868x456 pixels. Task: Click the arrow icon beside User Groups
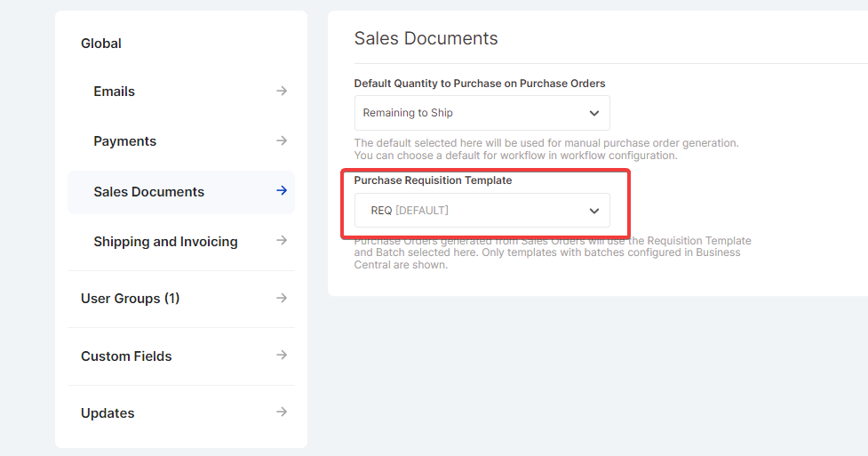coord(281,298)
